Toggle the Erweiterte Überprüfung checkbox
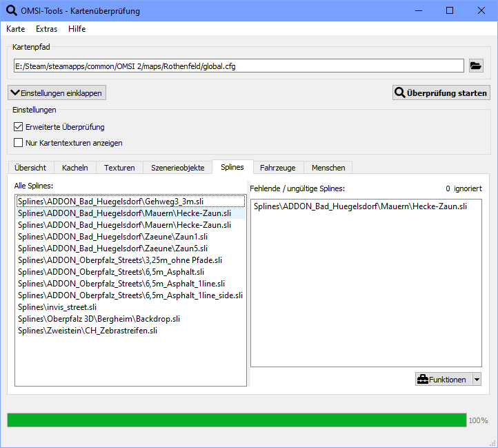This screenshot has height=448, width=498. 19,127
